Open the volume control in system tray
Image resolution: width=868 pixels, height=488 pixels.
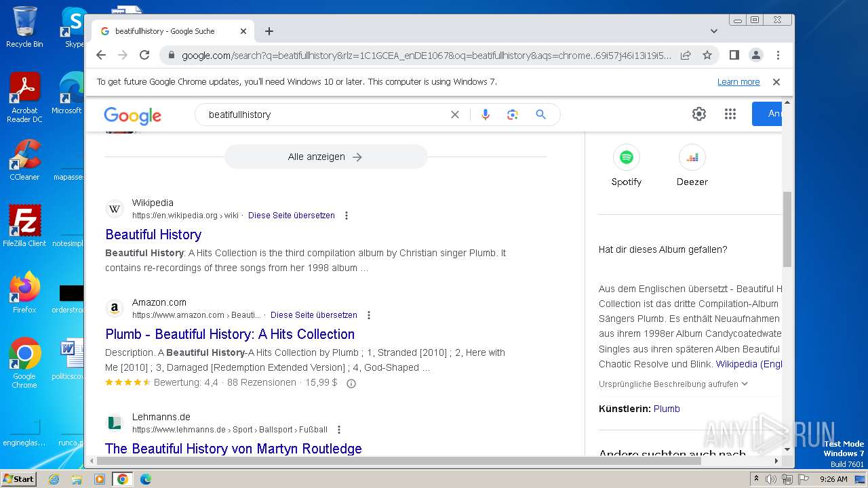[771, 479]
